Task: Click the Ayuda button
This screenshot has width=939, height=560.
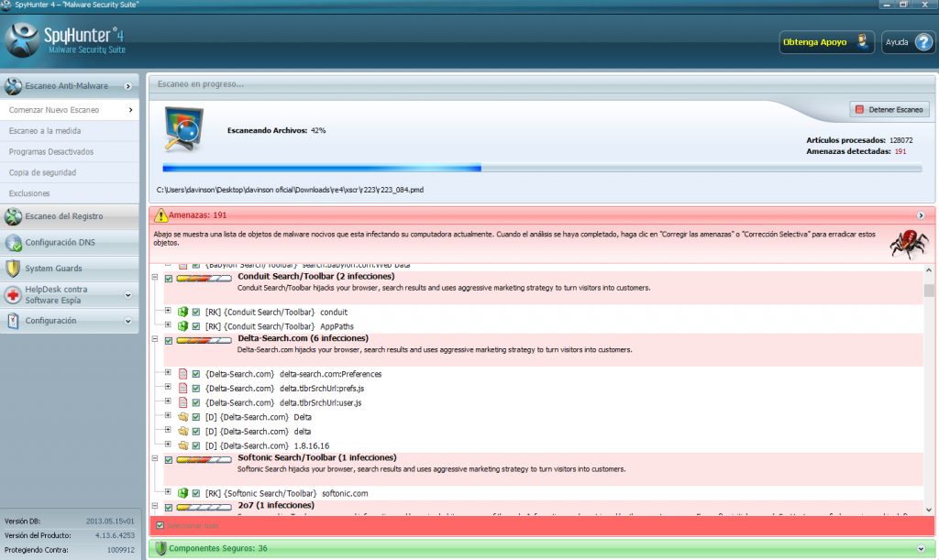Action: click(x=908, y=42)
